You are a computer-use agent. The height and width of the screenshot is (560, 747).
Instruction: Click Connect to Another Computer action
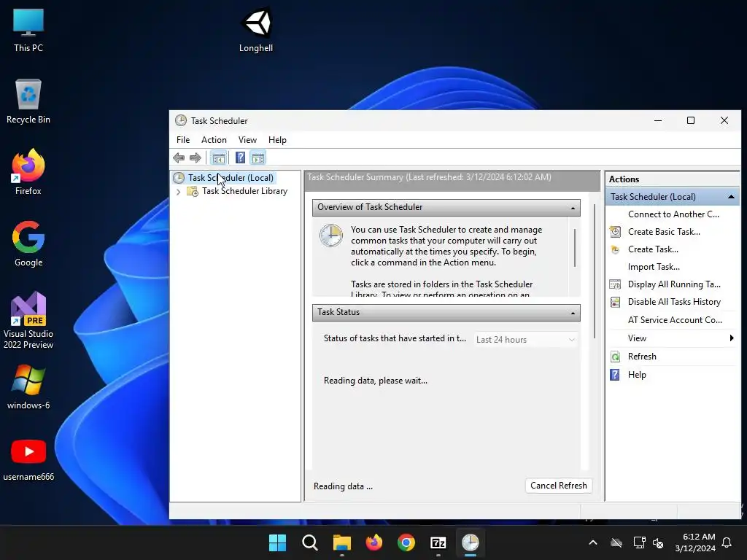point(673,214)
